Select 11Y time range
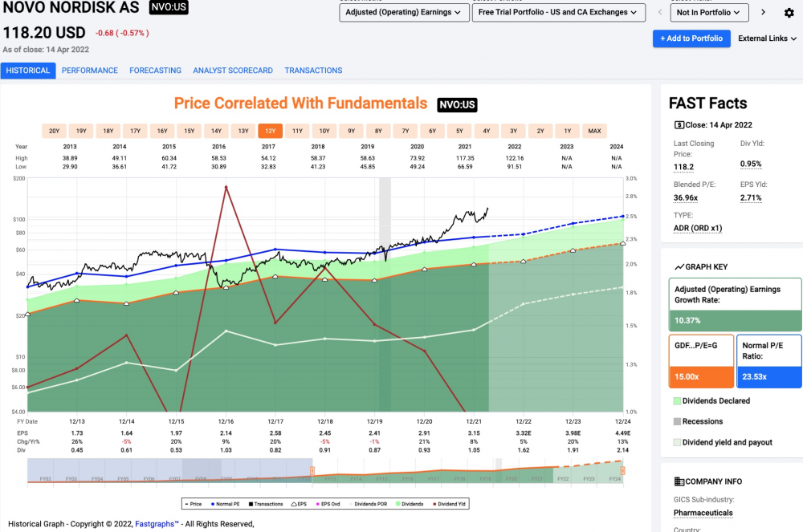This screenshot has height=532, width=803. (298, 131)
